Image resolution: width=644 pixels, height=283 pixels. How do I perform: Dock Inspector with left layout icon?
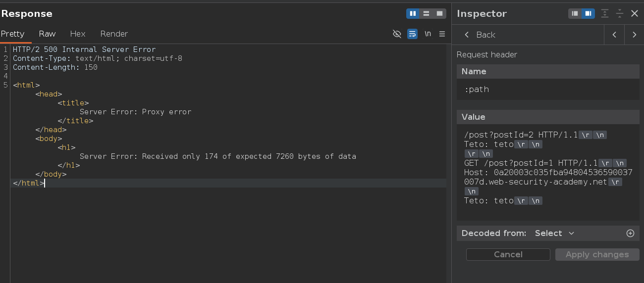point(575,13)
